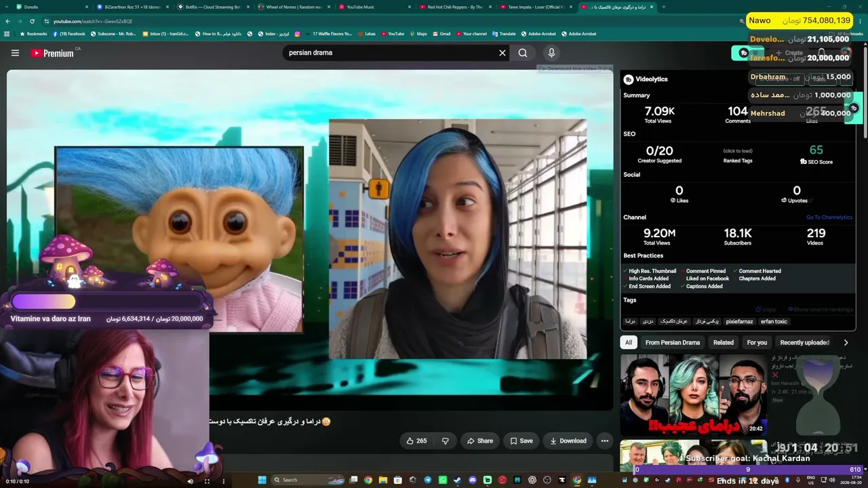The width and height of the screenshot is (868, 488).
Task: Switch to the Tame Impala tab
Action: [x=535, y=7]
